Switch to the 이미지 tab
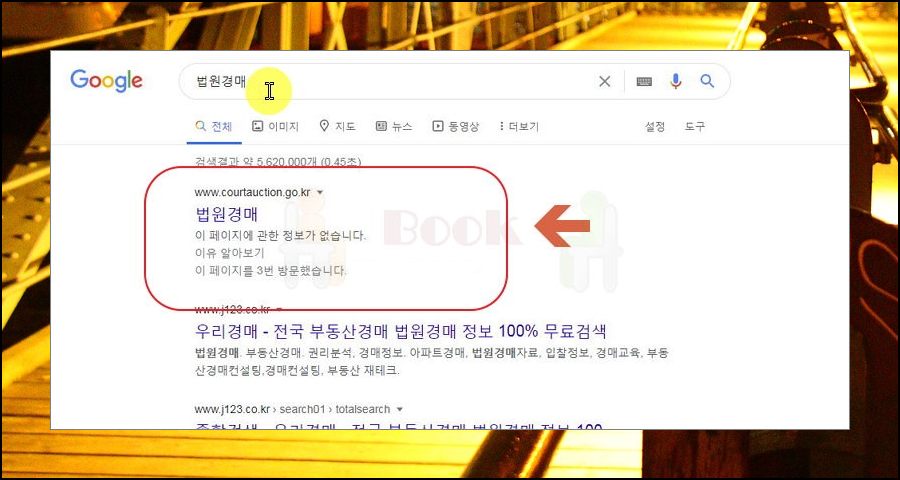 pos(276,126)
